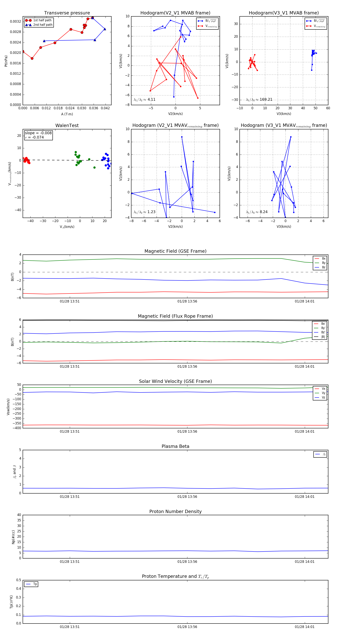Click the 'Hodogram(V3_V1 MVAB frame)' title

(x=284, y=13)
